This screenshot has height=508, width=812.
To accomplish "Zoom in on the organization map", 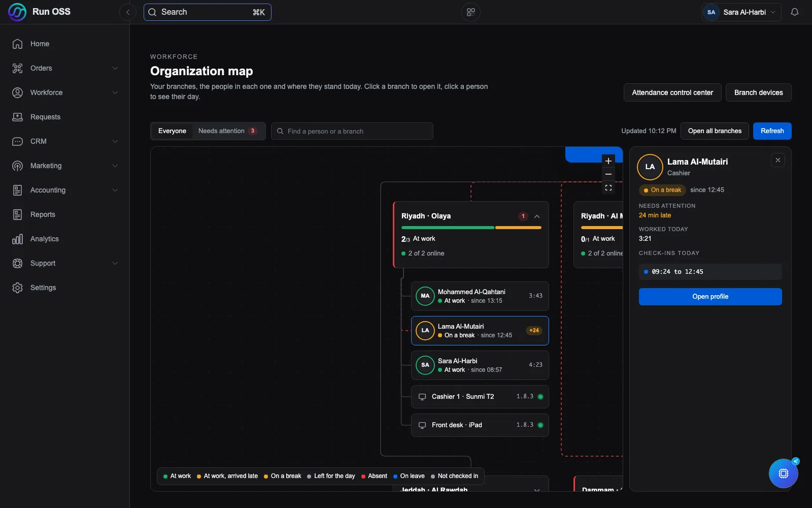I will [608, 161].
